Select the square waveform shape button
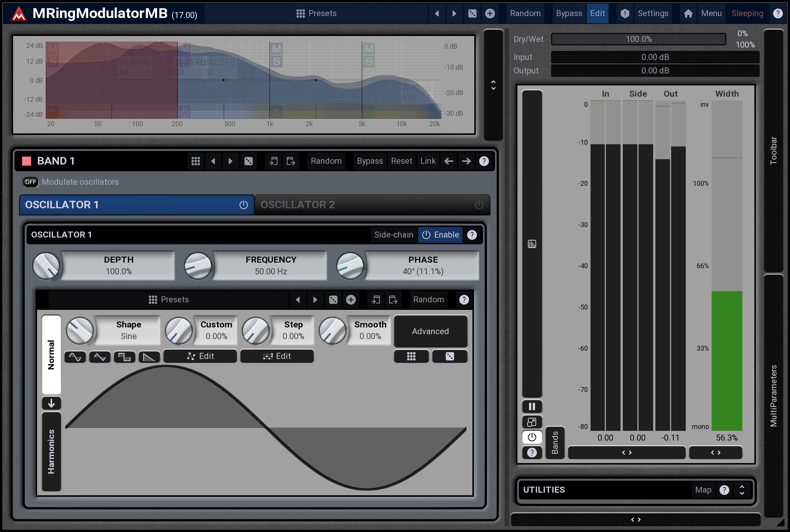790x532 pixels. [x=124, y=357]
